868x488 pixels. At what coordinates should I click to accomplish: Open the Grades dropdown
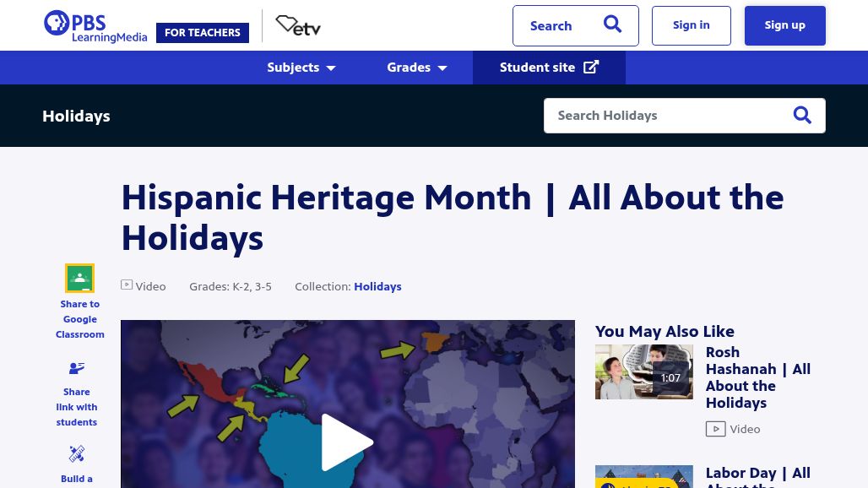(x=416, y=68)
